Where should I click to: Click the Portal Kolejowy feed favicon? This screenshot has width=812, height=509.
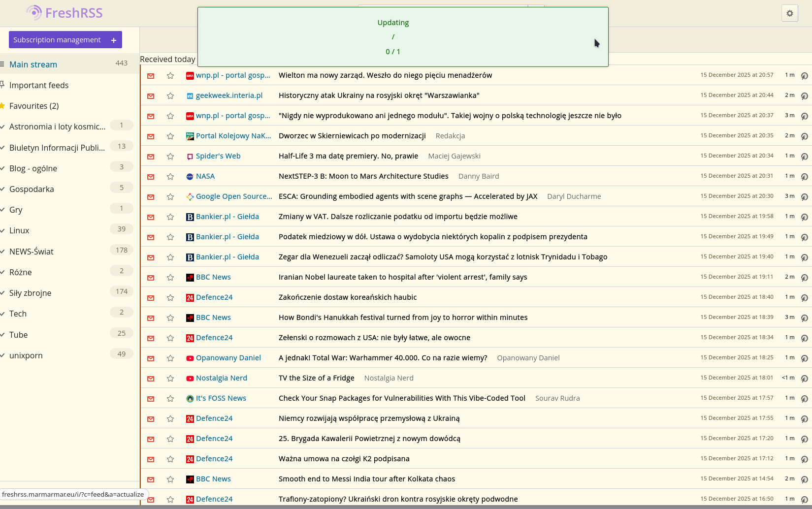190,136
